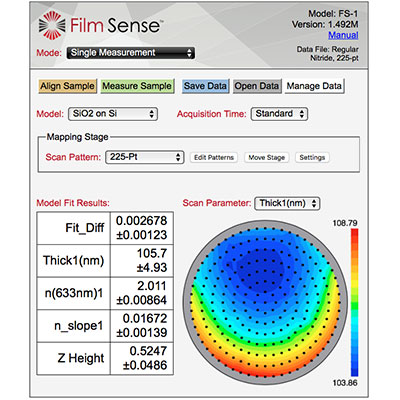
Task: Select the index value 2.011
Action: (152, 286)
